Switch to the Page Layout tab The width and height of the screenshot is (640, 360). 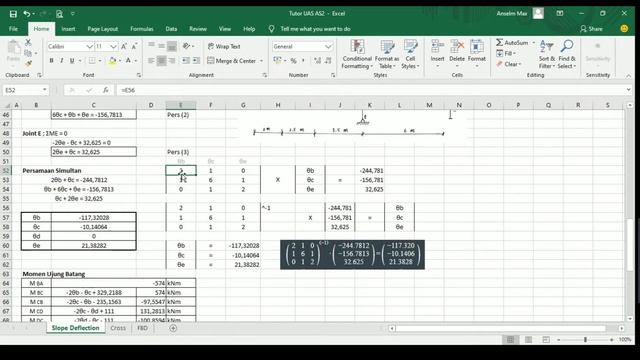[x=102, y=29]
